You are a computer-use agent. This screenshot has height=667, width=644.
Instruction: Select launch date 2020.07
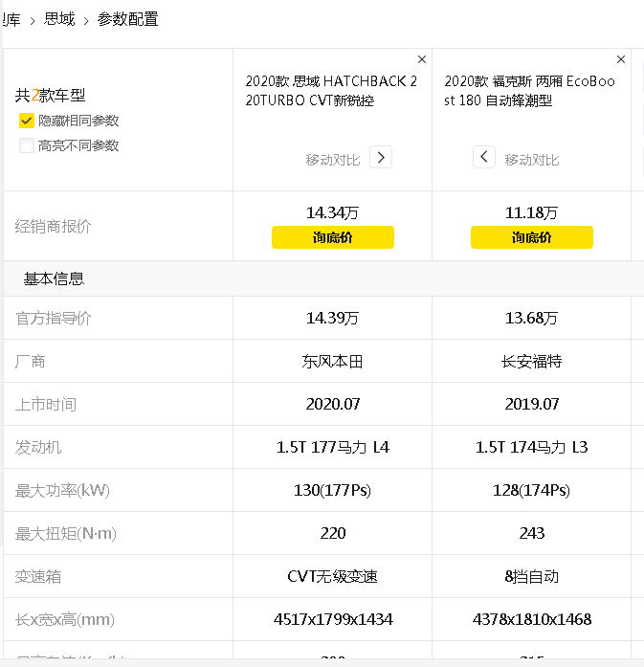(x=333, y=404)
